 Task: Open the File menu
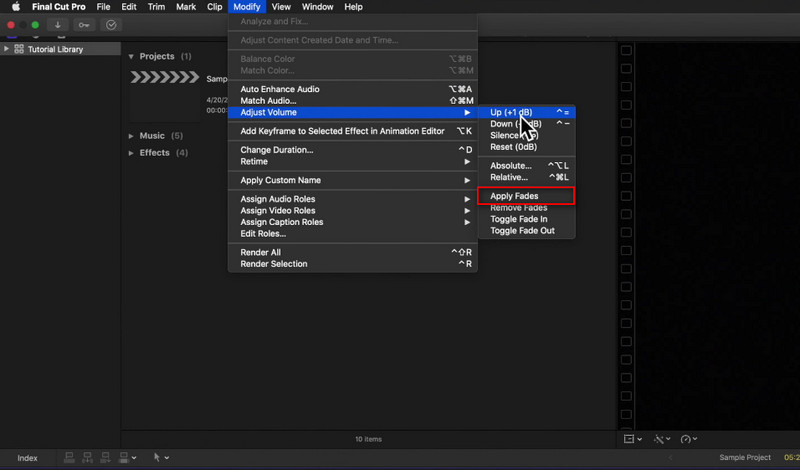coord(104,7)
